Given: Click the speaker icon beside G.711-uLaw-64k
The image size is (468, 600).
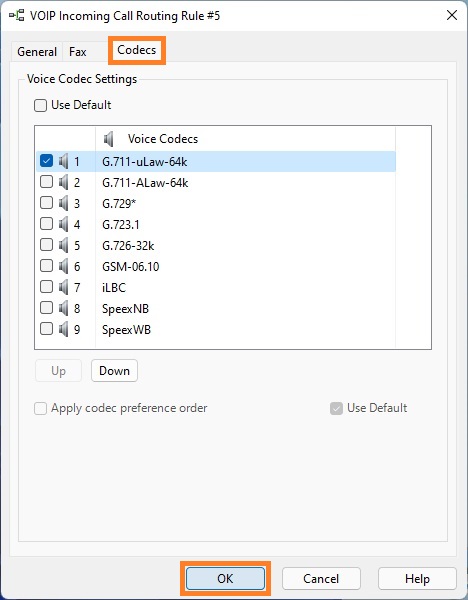Looking at the screenshot, I should [64, 161].
